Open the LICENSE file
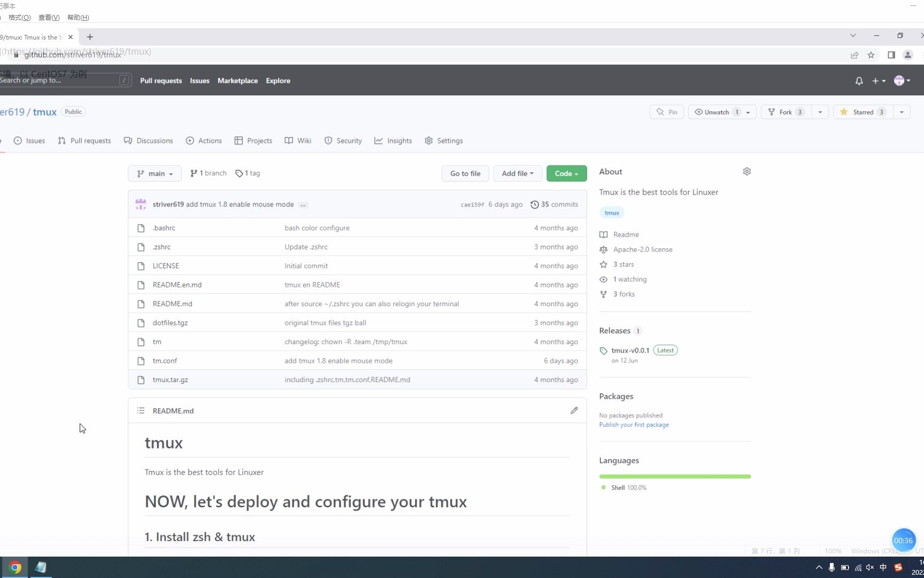 click(166, 266)
